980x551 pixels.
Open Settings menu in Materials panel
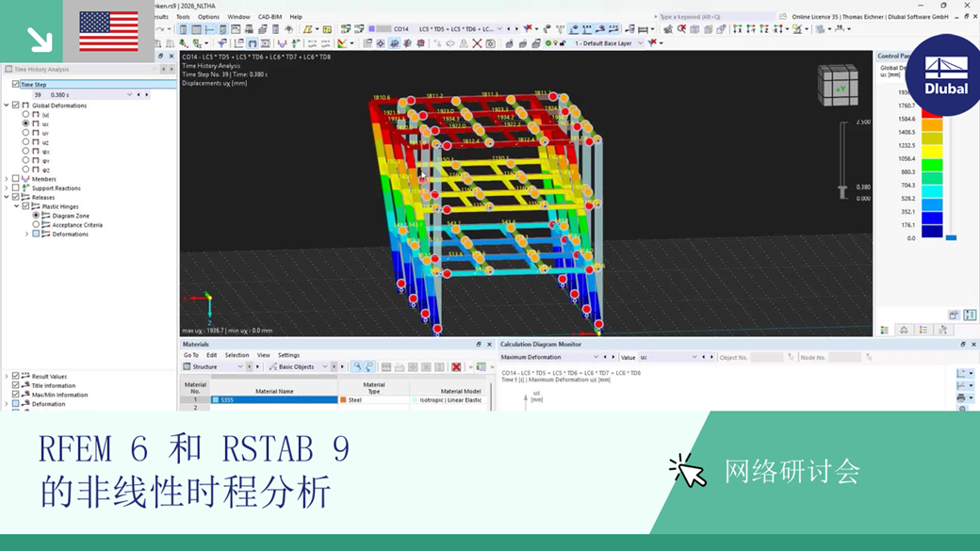288,355
